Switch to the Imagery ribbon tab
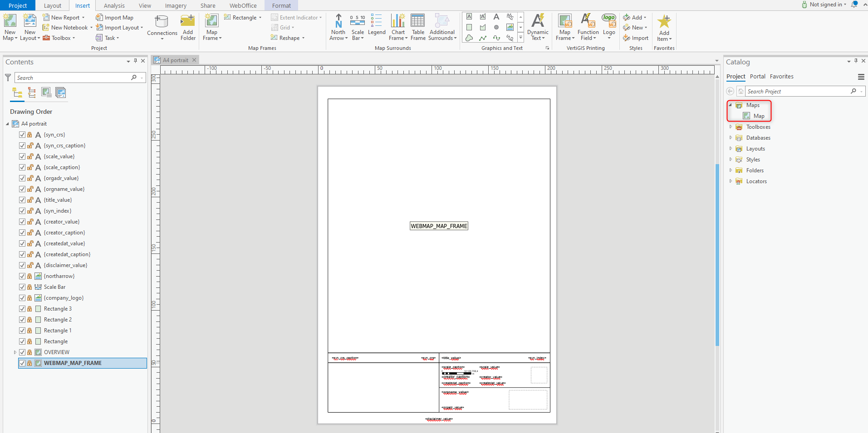This screenshot has width=868, height=433. [176, 5]
